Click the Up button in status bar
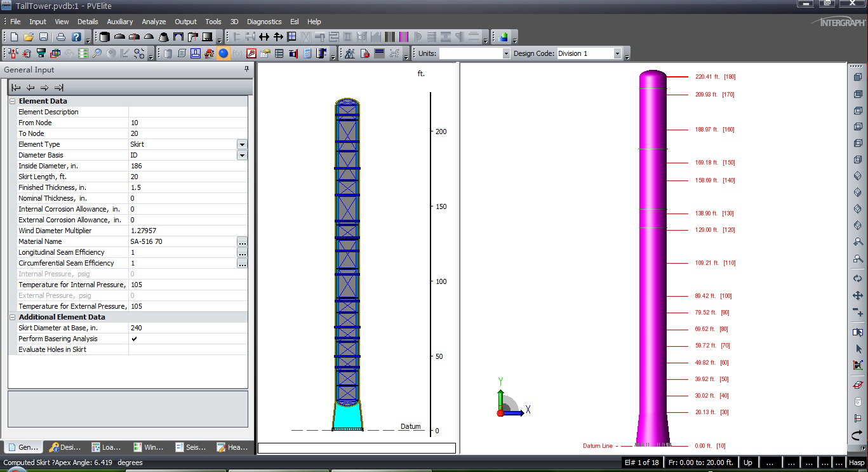 748,462
